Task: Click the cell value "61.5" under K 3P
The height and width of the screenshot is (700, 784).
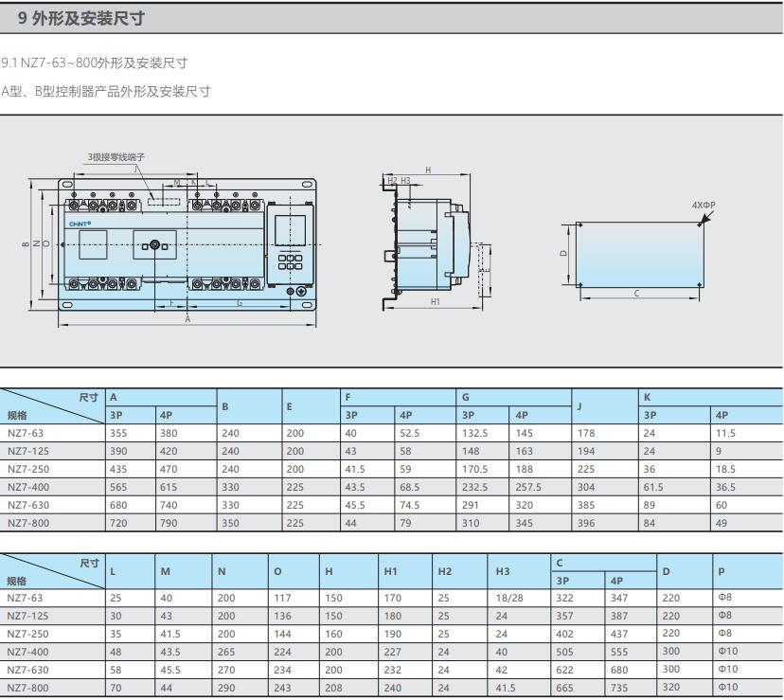Action: point(653,488)
